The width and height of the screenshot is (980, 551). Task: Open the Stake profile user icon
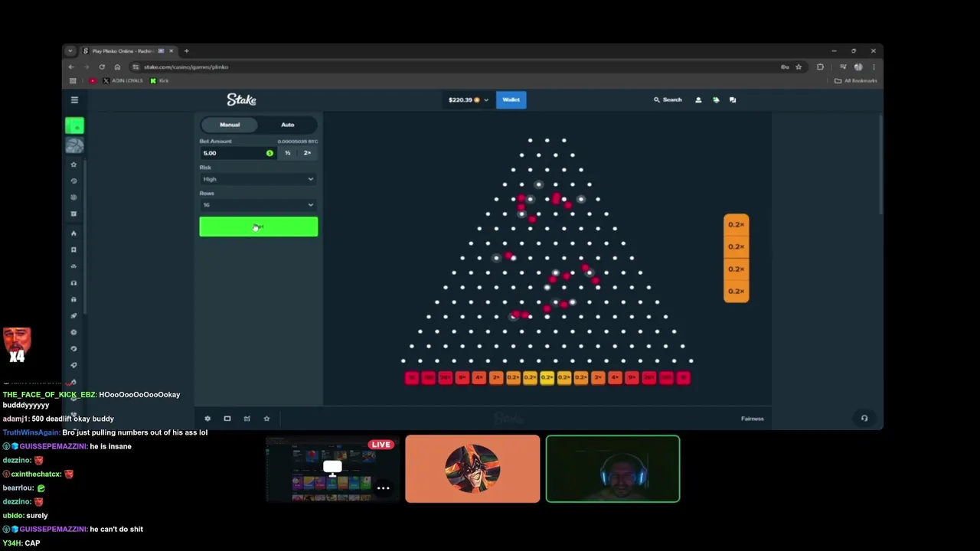click(698, 99)
